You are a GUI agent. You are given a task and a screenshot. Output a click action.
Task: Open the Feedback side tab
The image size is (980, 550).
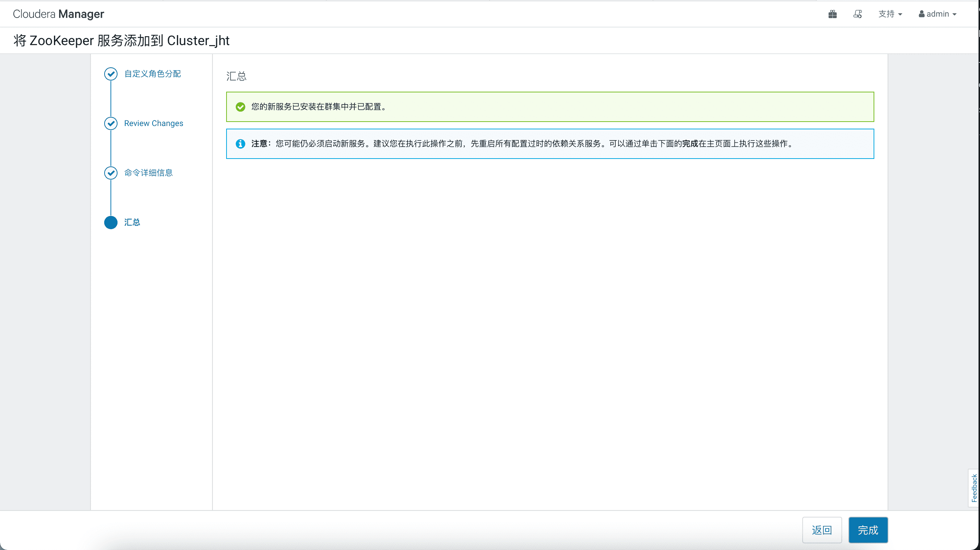(x=973, y=488)
